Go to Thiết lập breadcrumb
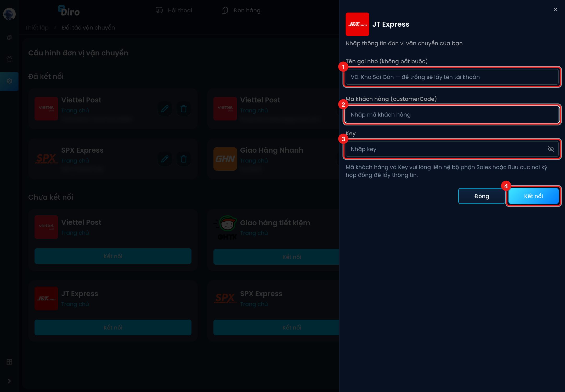Viewport: 565px width, 392px height. tap(37, 27)
